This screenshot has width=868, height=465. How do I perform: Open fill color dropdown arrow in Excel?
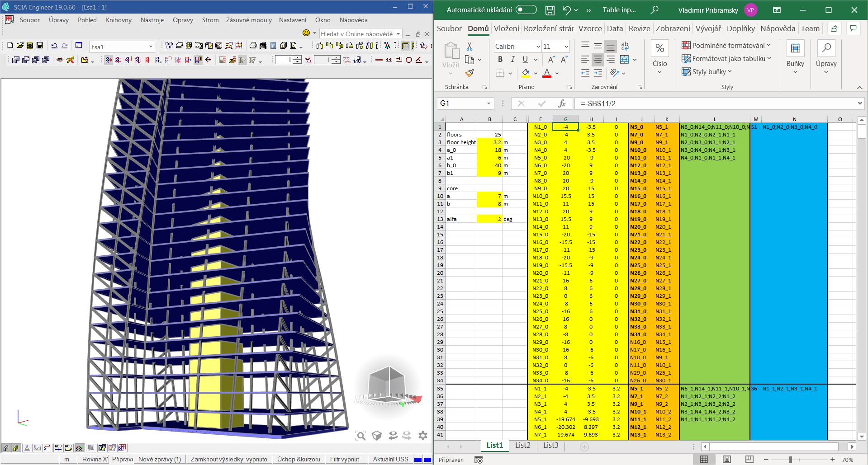pos(536,73)
